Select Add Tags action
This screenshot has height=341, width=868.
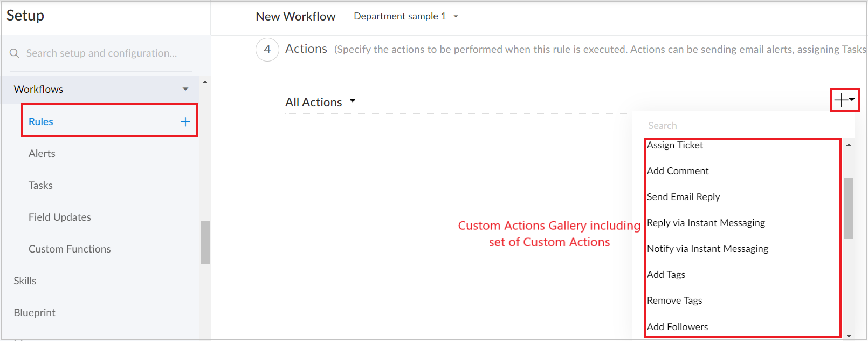tap(666, 275)
